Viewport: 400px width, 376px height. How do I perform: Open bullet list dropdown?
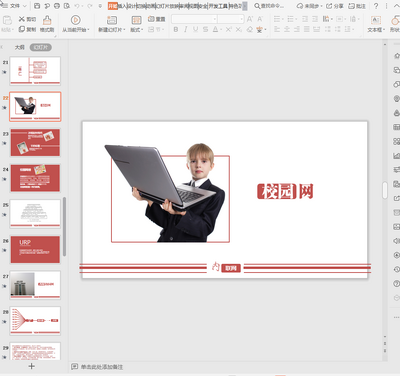point(283,19)
